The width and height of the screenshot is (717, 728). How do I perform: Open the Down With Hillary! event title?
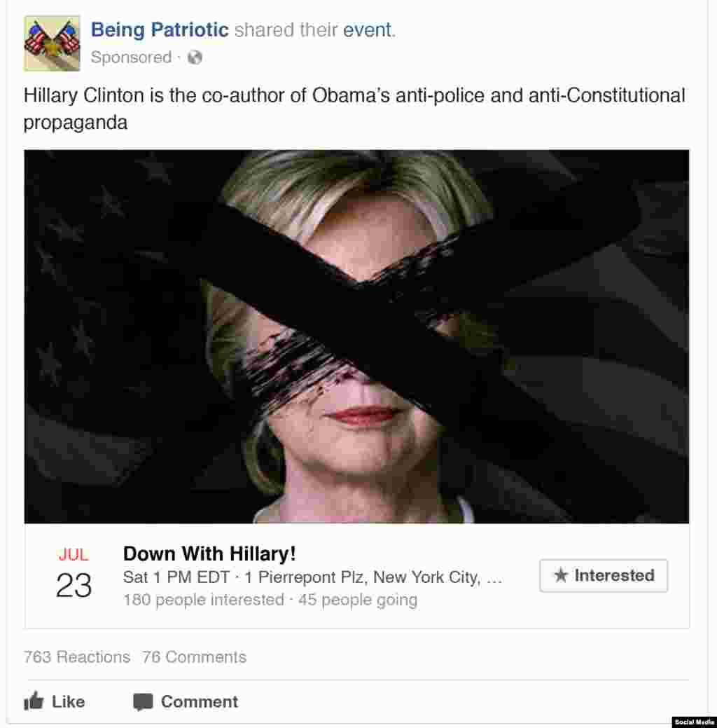(209, 554)
